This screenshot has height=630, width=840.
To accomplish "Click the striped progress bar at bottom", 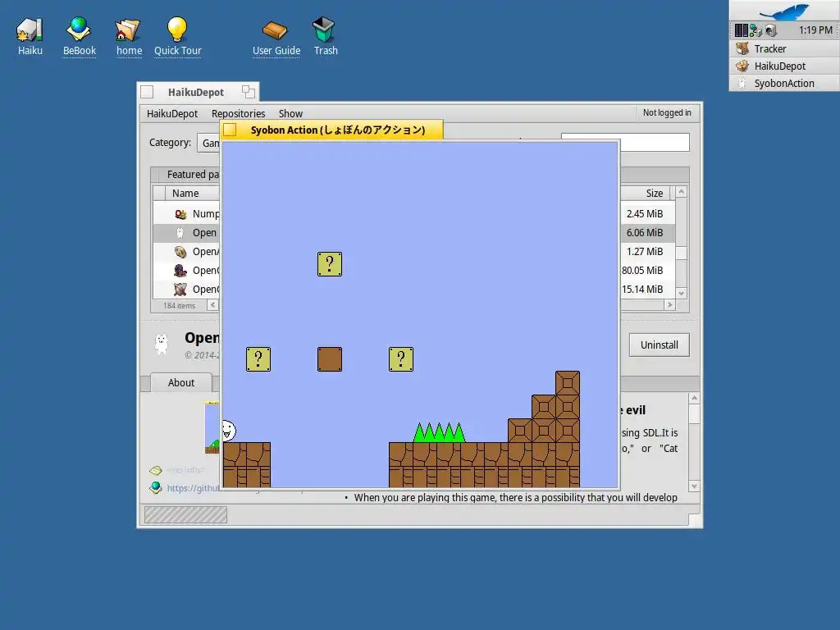I will pos(185,515).
